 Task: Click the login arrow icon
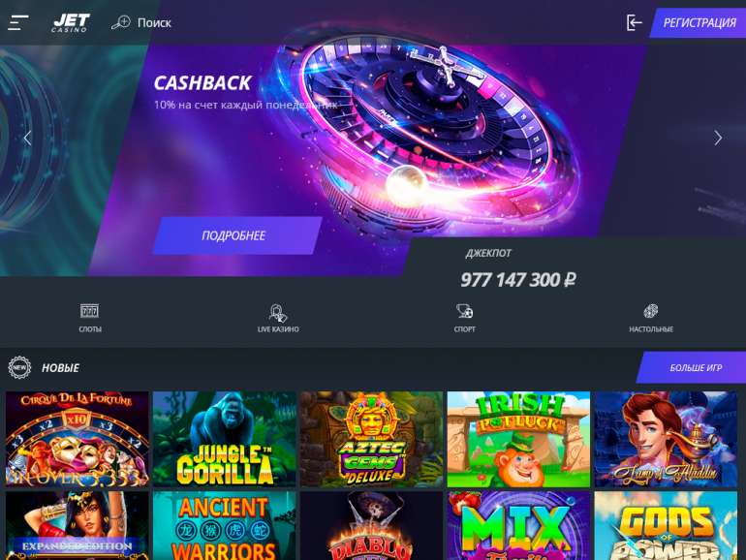click(634, 22)
